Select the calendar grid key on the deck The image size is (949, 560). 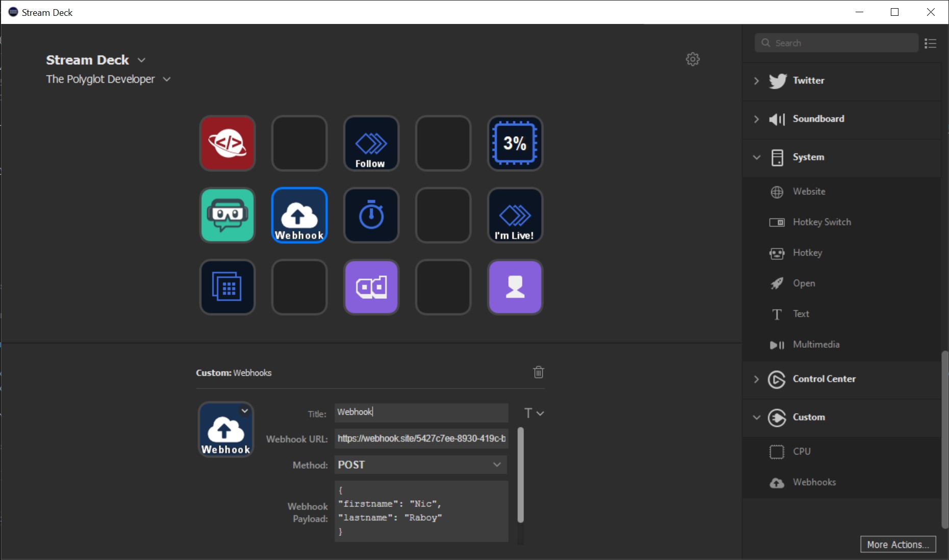click(x=228, y=287)
